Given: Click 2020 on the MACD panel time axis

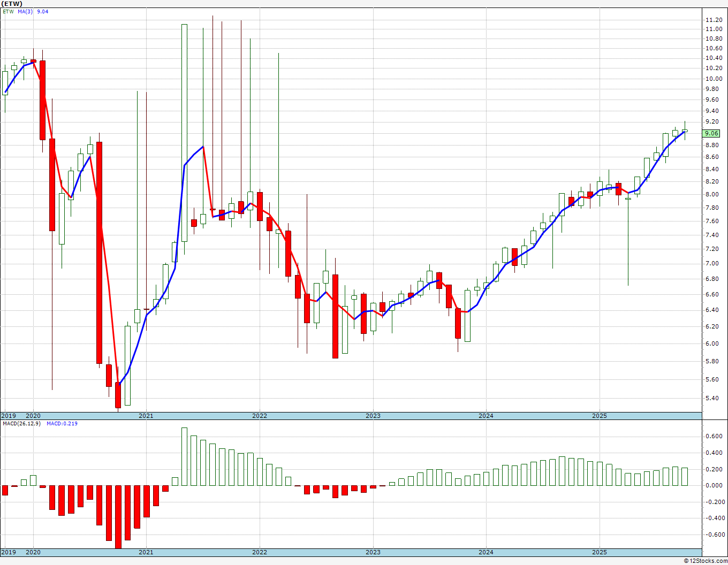Looking at the screenshot, I should [x=33, y=552].
